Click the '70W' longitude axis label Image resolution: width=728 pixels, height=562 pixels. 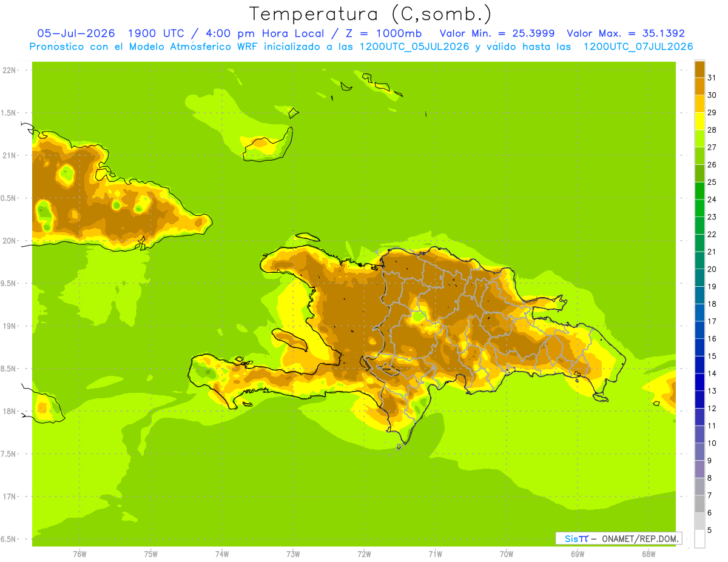pos(507,554)
